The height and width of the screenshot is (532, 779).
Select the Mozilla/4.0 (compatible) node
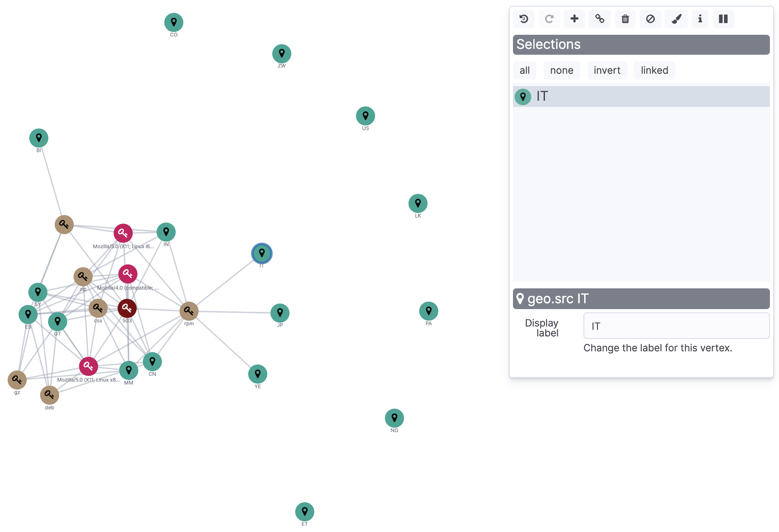128,274
